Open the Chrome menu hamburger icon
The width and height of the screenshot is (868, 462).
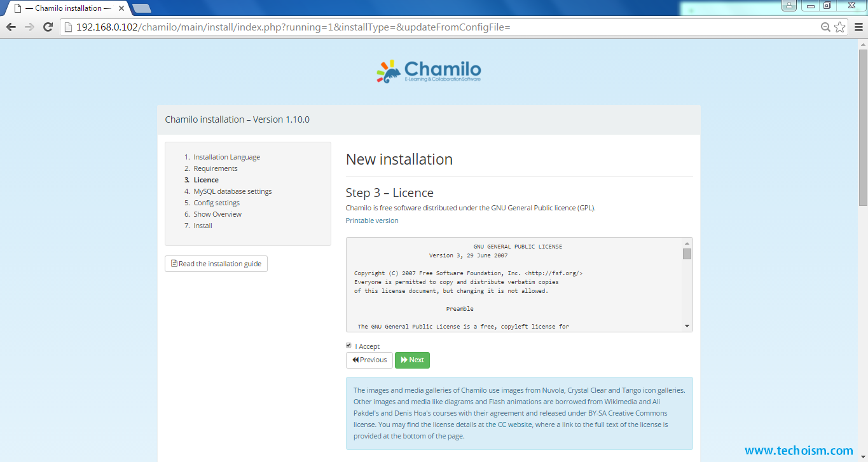(858, 27)
